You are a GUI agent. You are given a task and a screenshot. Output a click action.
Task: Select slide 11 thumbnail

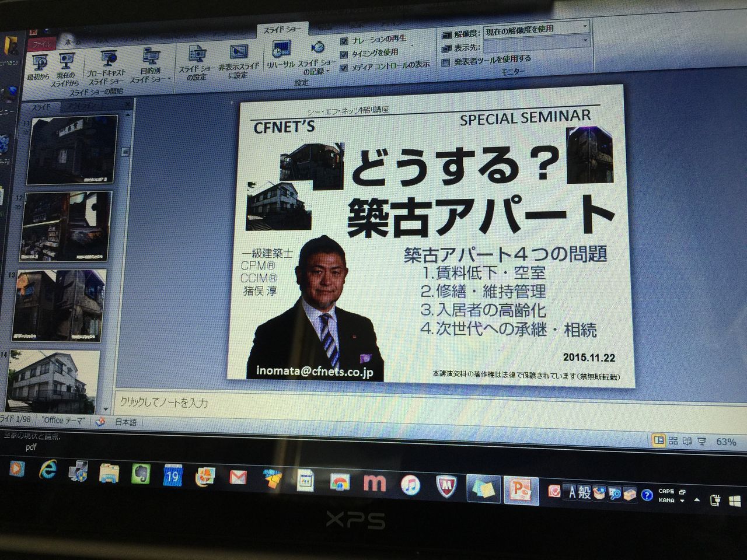coord(73,149)
